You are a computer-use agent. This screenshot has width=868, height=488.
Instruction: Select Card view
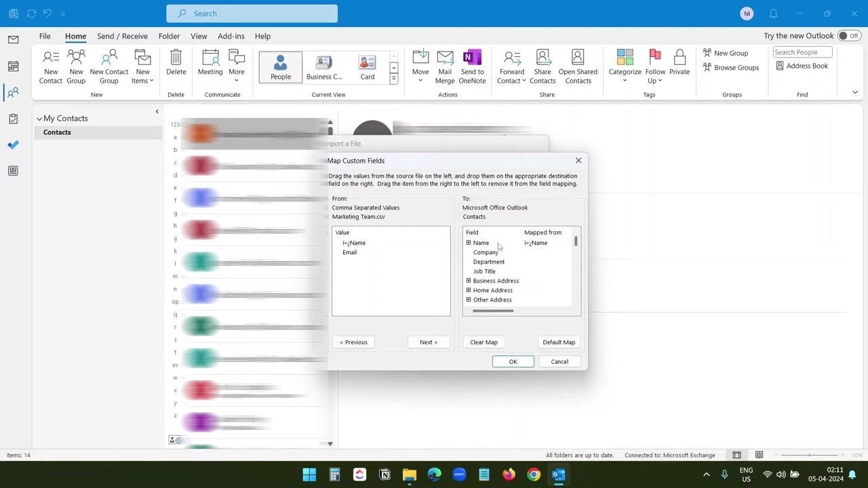[367, 66]
